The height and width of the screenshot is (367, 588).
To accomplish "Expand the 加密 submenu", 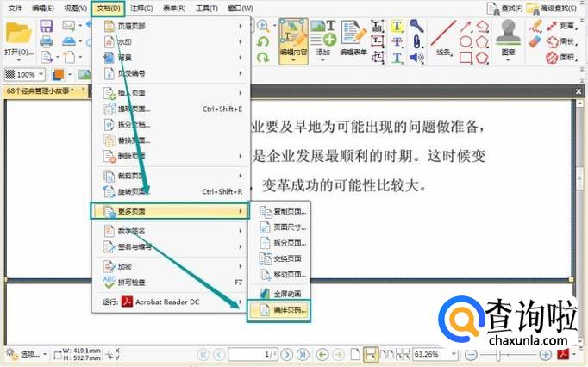I will pos(171,266).
